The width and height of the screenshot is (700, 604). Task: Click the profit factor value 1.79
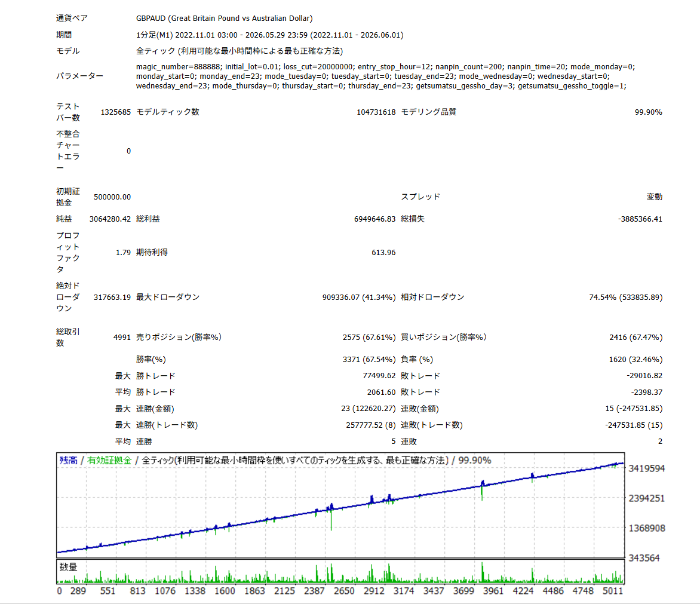pos(123,253)
